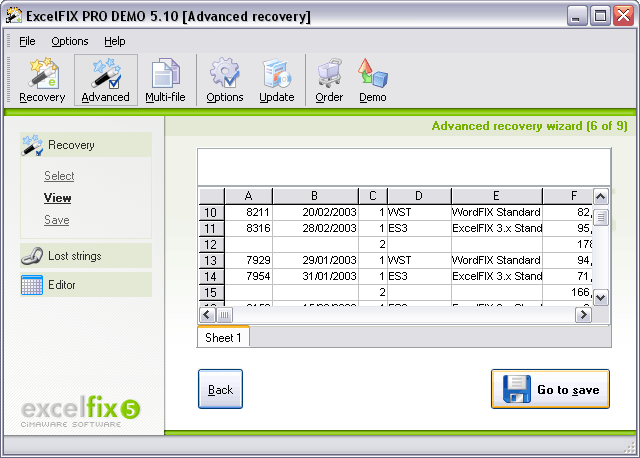Click ES3 cell in row 11
The image size is (640, 458).
tap(419, 228)
